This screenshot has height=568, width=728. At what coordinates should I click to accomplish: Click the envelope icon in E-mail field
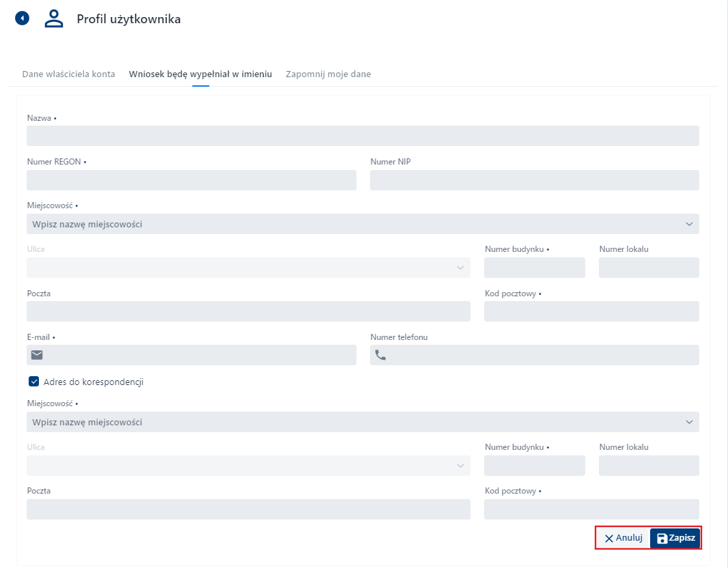tap(37, 355)
